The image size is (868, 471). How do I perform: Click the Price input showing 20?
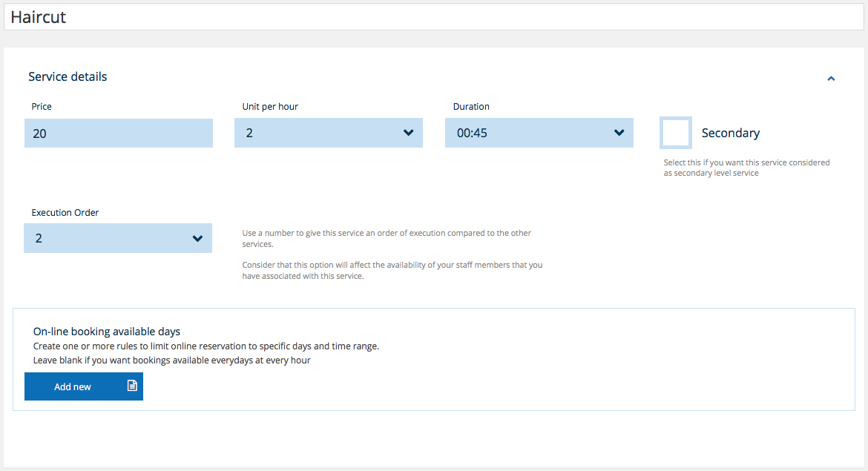click(119, 133)
